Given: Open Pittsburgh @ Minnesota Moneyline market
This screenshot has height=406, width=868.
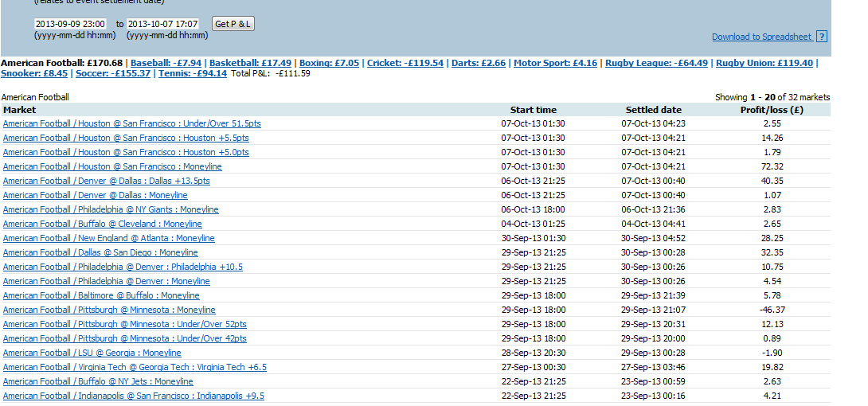Looking at the screenshot, I should 109,310.
